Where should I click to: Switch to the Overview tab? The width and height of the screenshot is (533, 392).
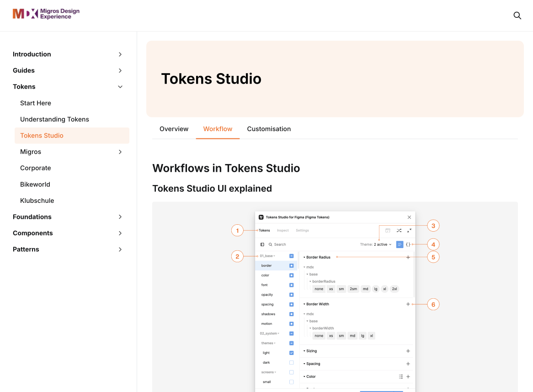174,129
